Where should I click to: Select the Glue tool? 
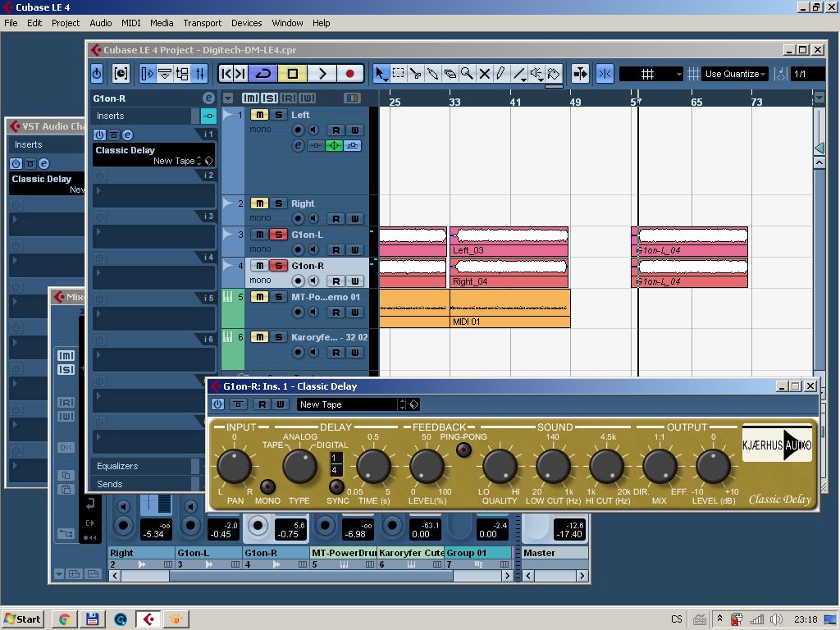click(432, 74)
